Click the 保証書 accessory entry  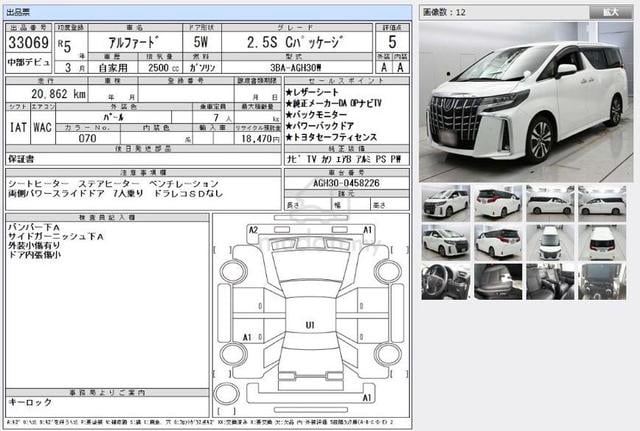click(21, 159)
